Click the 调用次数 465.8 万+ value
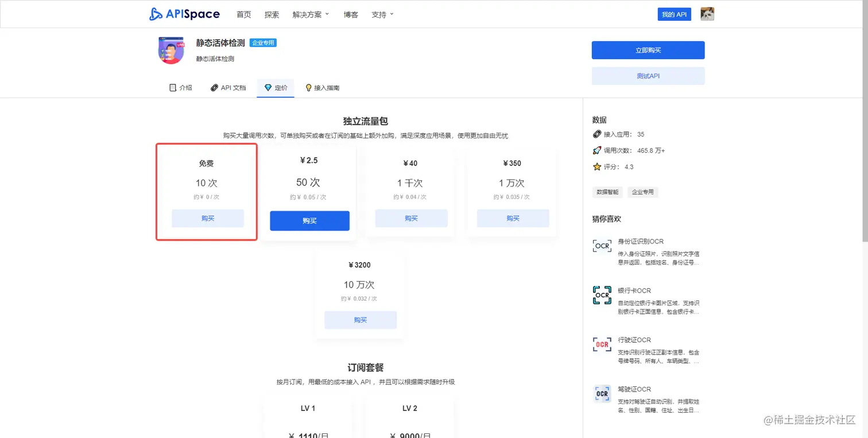The width and height of the screenshot is (868, 438). point(652,150)
